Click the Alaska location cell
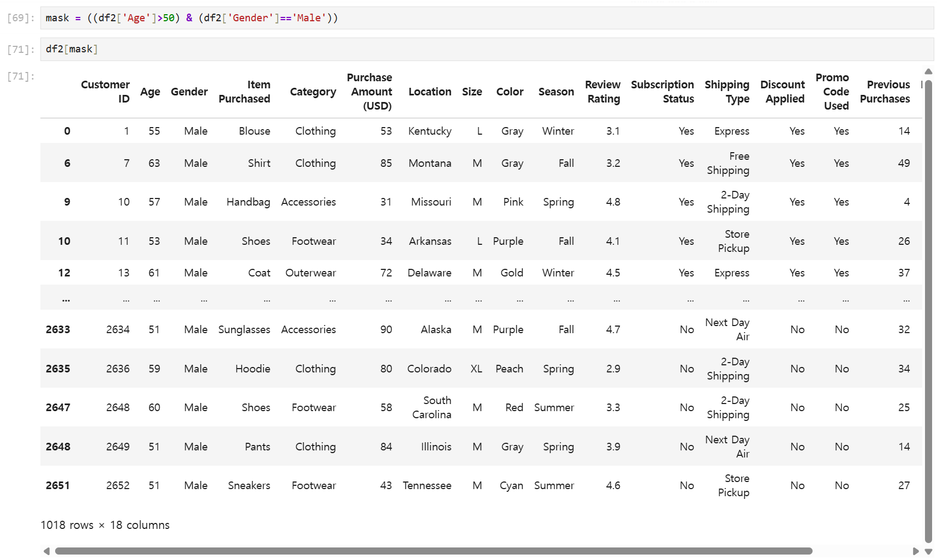This screenshot has width=937, height=560. tap(436, 329)
